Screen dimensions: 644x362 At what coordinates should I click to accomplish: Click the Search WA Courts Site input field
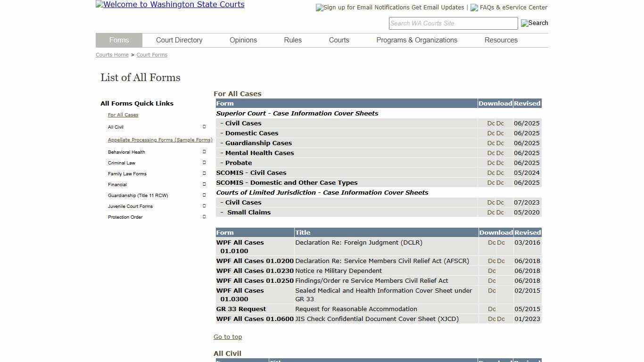[x=453, y=23]
